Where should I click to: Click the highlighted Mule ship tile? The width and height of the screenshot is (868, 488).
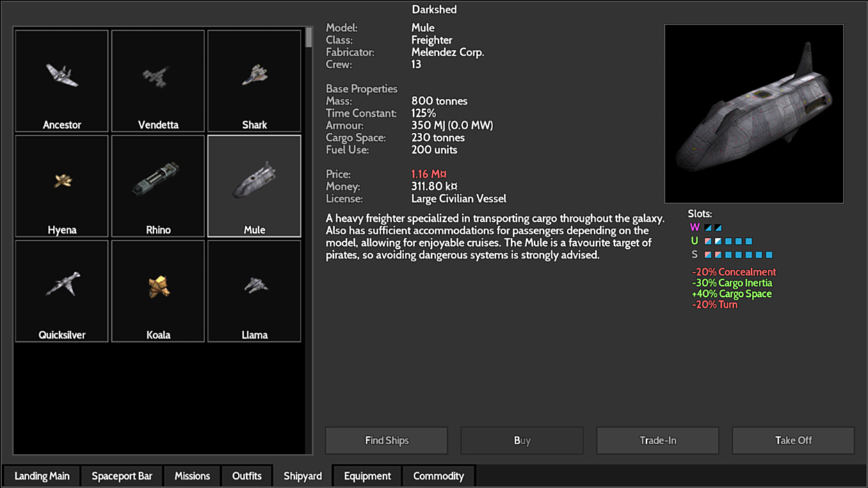(255, 186)
